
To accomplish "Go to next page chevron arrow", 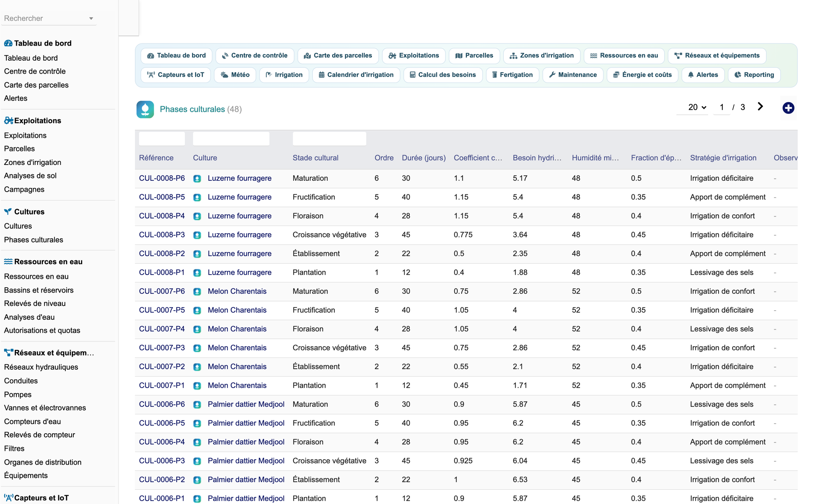I will (x=760, y=107).
